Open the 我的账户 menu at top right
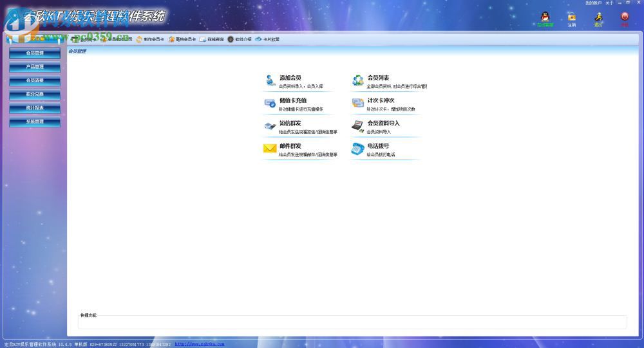Screen dimensions: 644x348 point(593,3)
